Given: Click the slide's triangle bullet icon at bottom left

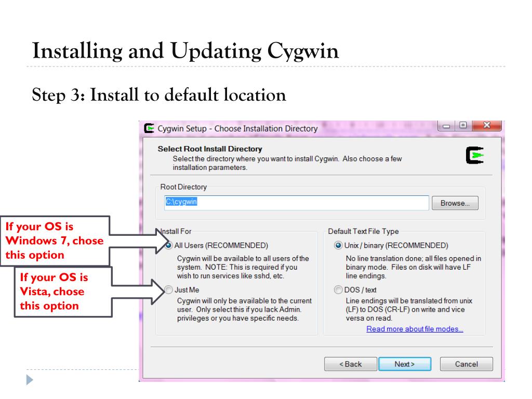Looking at the screenshot, I should pyautogui.click(x=30, y=380).
